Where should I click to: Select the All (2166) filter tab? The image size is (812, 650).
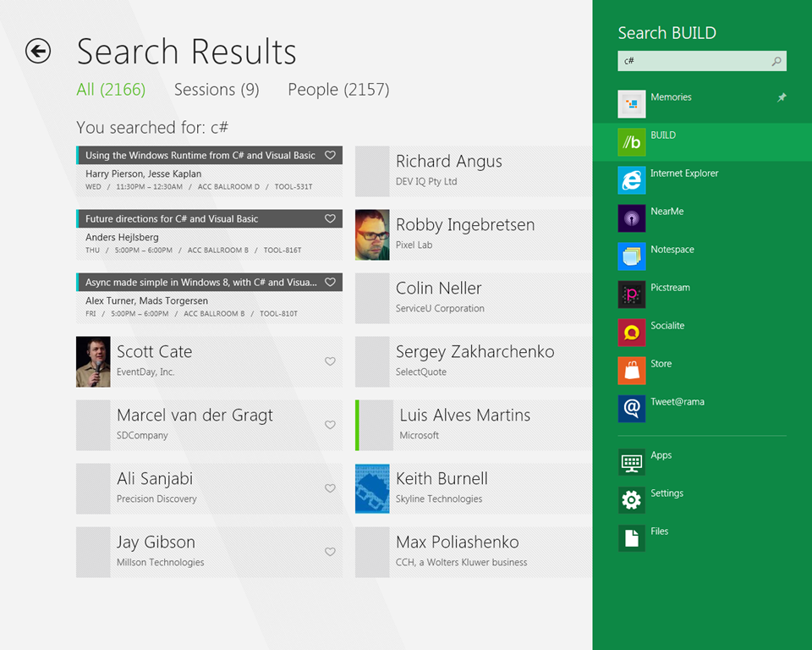pos(111,90)
